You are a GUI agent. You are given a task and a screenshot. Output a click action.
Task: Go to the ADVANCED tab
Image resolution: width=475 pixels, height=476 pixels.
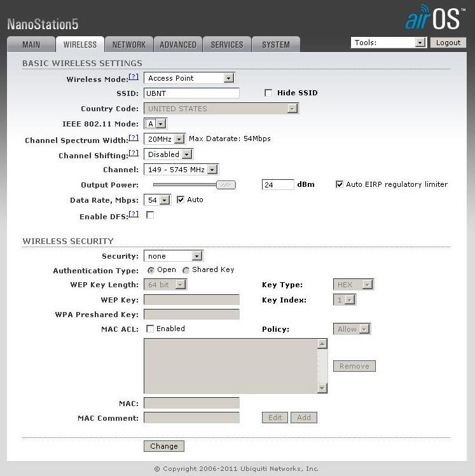(178, 44)
